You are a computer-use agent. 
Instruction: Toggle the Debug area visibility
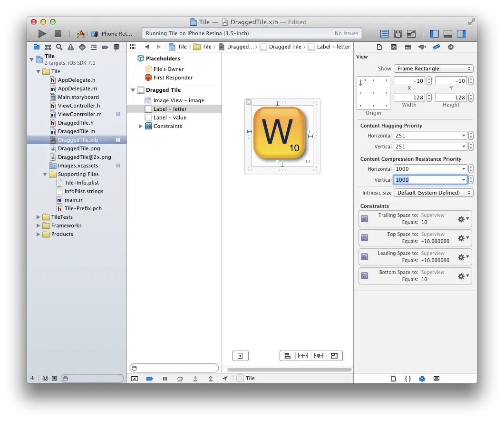tap(447, 34)
